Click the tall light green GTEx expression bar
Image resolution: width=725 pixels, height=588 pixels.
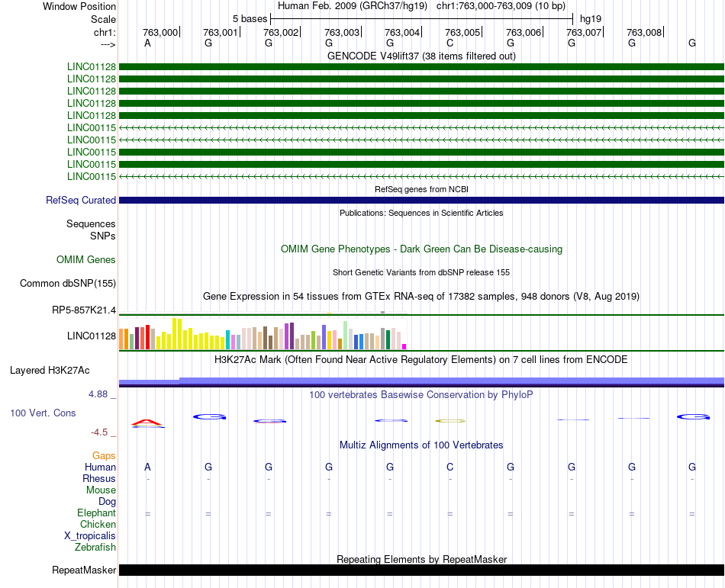pyautogui.click(x=346, y=336)
